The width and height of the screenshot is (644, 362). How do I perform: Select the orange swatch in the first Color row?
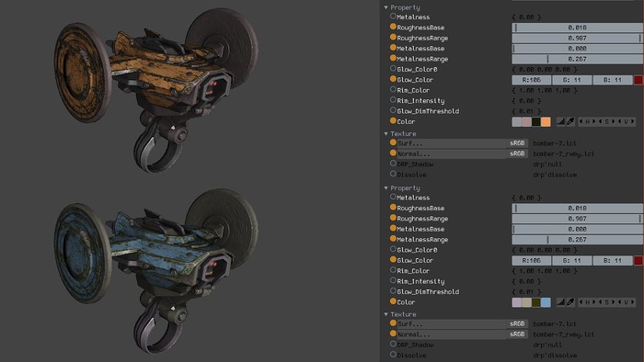(546, 121)
